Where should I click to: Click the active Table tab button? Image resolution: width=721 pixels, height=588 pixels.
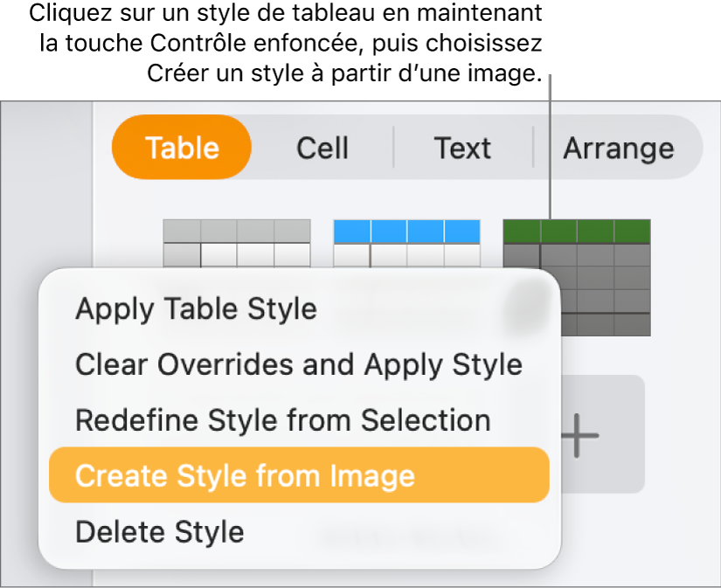181,149
